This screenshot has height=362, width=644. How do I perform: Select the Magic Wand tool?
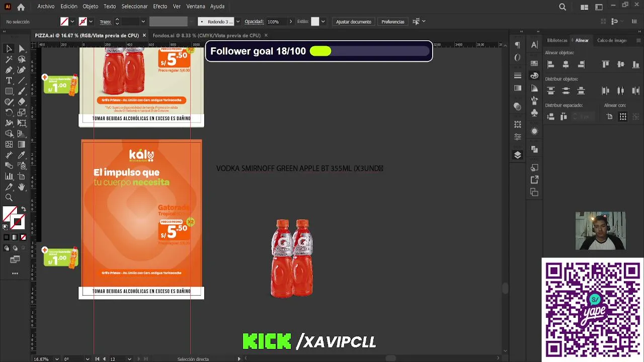pos(9,59)
